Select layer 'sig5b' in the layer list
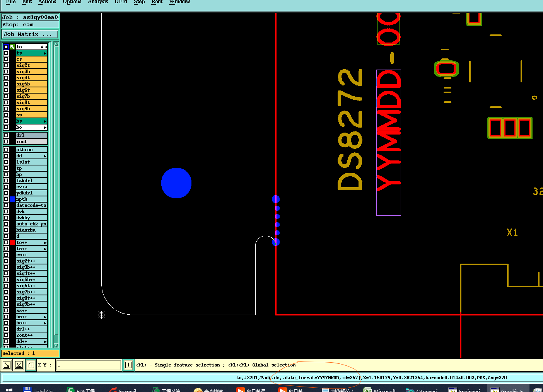The height and width of the screenshot is (392, 543). 32,84
